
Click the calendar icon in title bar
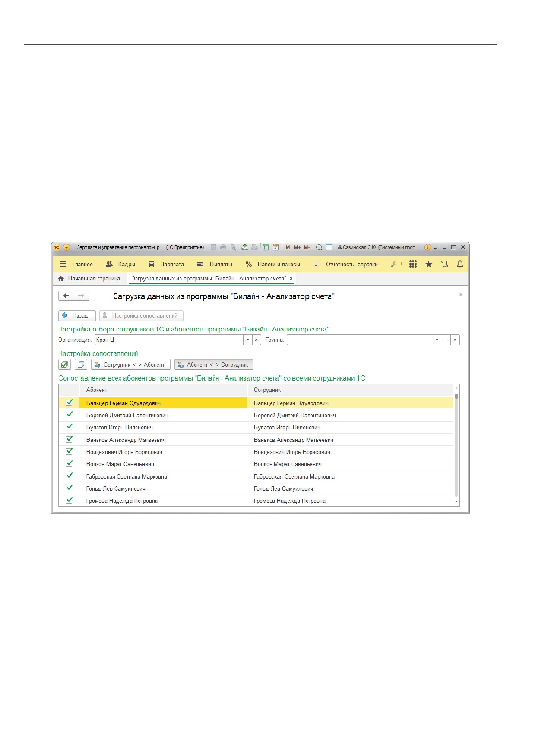(x=275, y=247)
